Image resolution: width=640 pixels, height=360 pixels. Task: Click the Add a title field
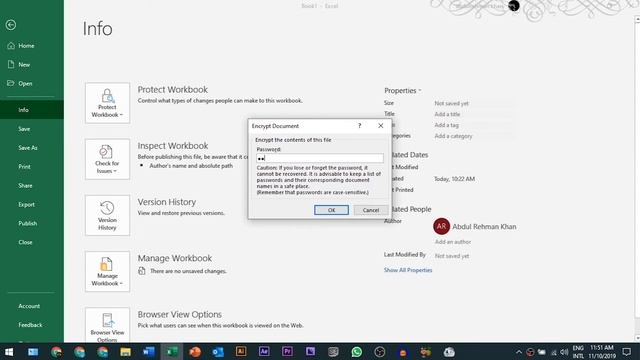point(447,114)
